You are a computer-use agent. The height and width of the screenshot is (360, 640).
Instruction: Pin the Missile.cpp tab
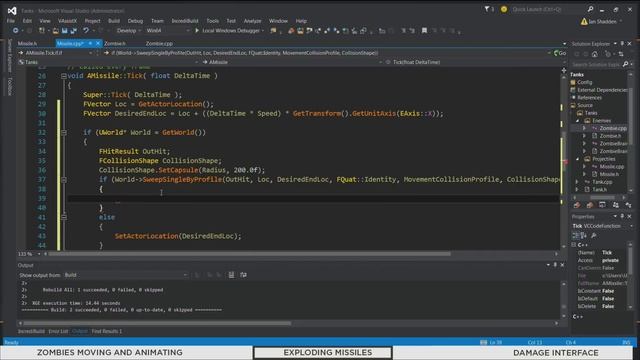90,43
